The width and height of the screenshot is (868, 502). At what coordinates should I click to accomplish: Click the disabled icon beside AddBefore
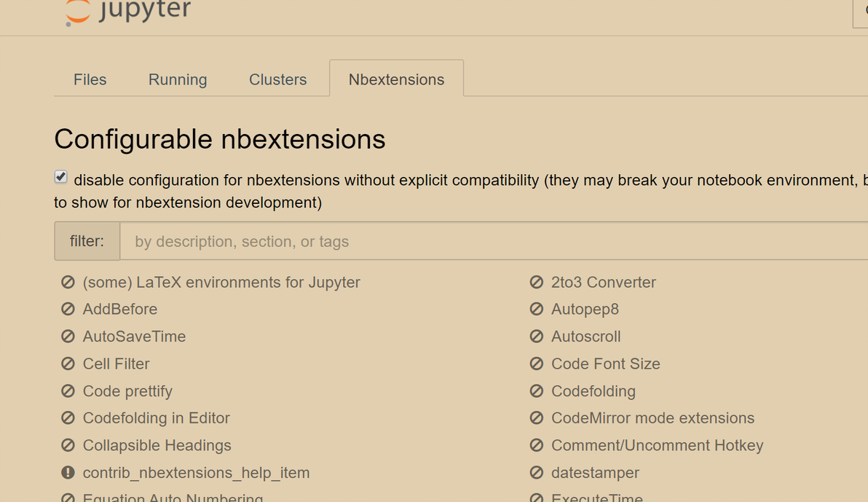(68, 309)
